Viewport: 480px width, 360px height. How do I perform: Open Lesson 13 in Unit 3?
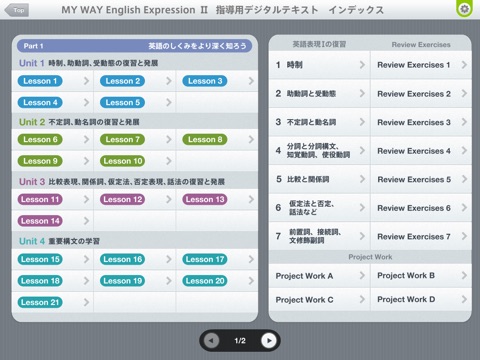(x=205, y=199)
